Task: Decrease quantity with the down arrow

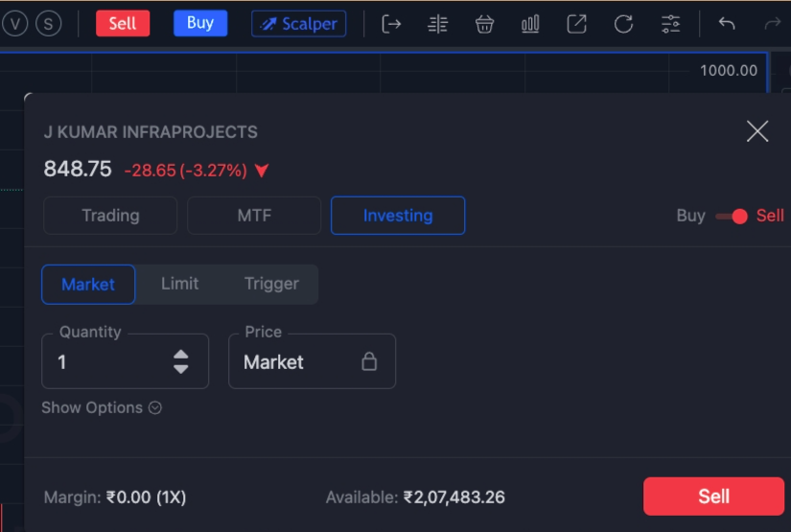Action: (x=180, y=369)
